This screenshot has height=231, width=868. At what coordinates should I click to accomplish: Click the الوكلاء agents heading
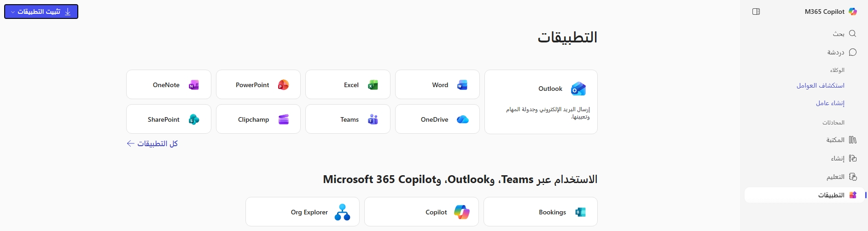point(837,70)
